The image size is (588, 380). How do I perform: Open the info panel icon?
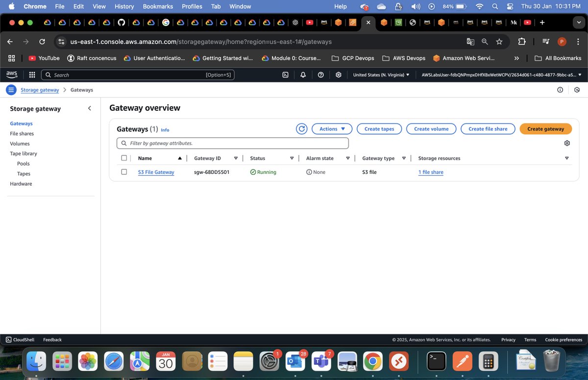click(x=560, y=90)
